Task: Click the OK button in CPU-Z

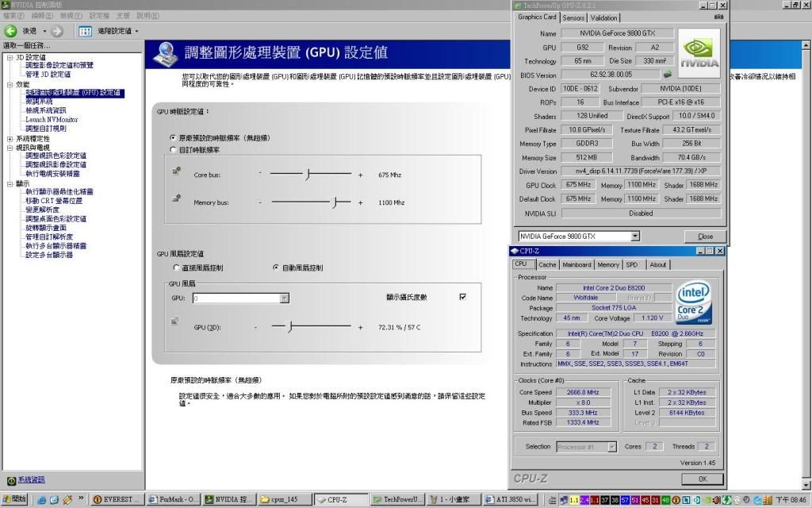Action: point(702,479)
